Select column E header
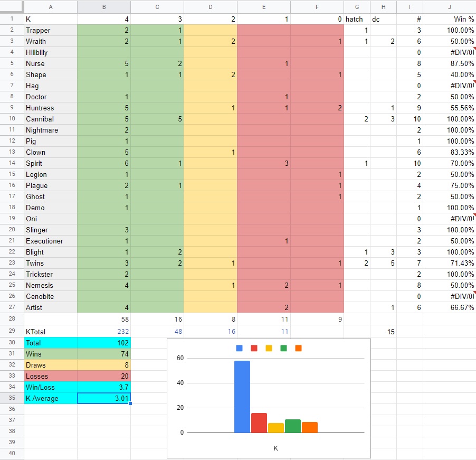 coord(264,7)
